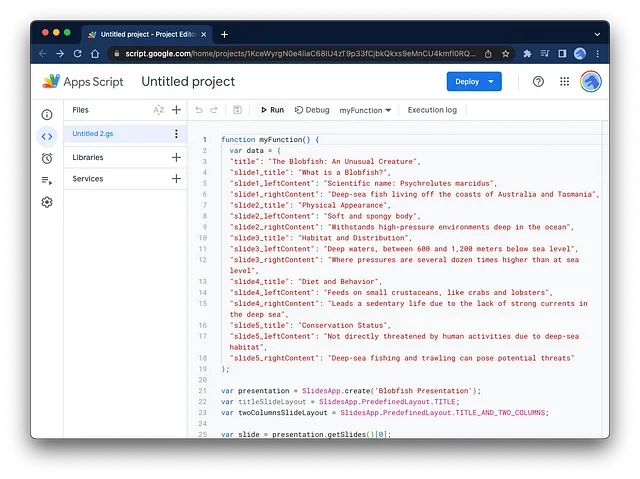The height and width of the screenshot is (479, 640).
Task: Click the slide1_title line in code
Action: (x=310, y=172)
